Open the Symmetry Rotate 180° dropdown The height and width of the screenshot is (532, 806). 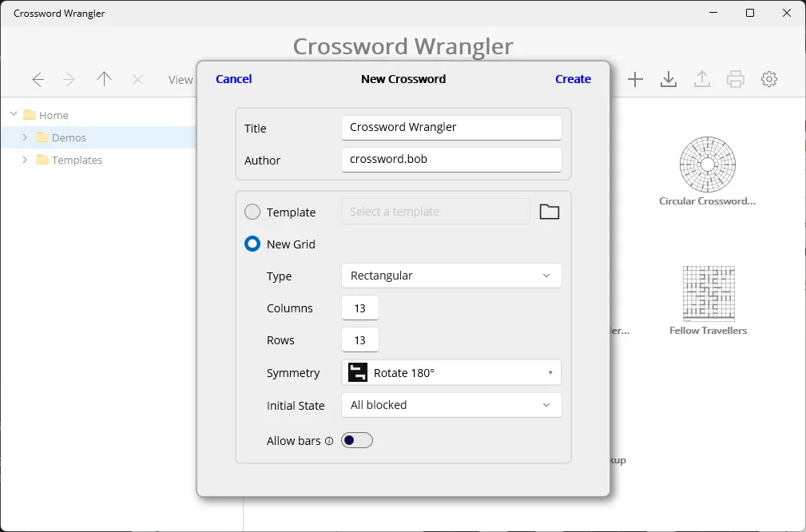(x=451, y=372)
